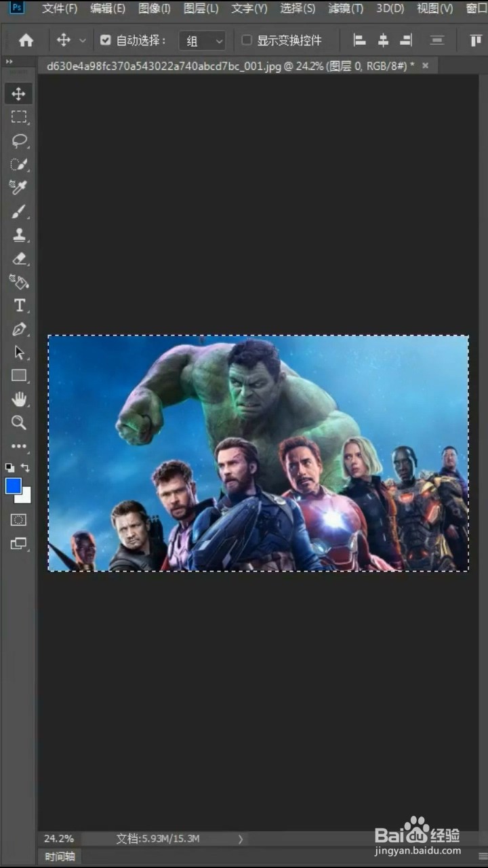The height and width of the screenshot is (868, 488).
Task: Select the Pen tool
Action: 18,330
